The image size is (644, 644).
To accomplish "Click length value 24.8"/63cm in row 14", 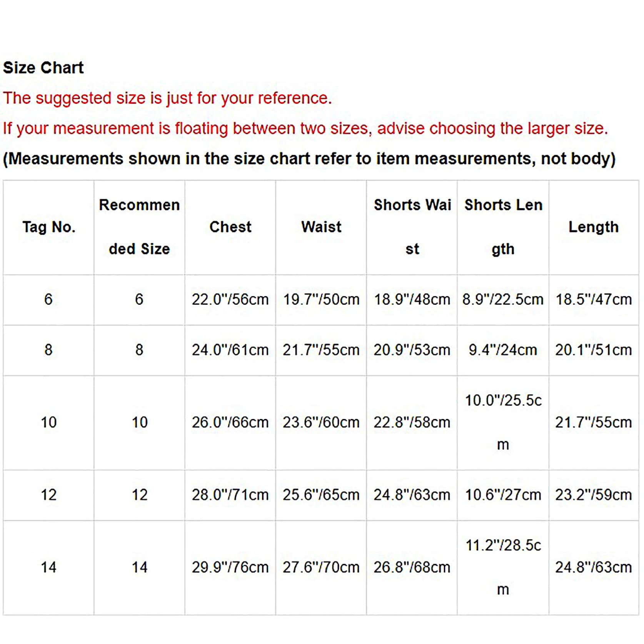I will pyautogui.click(x=594, y=567).
